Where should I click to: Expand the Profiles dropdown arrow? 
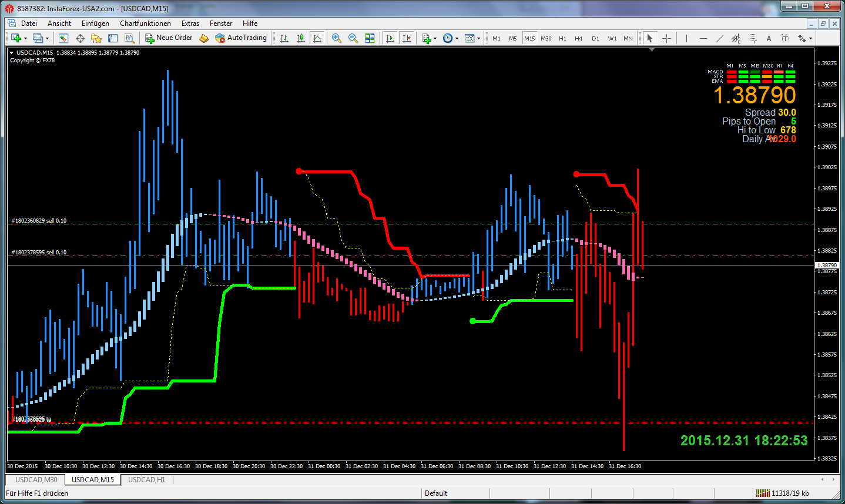47,39
